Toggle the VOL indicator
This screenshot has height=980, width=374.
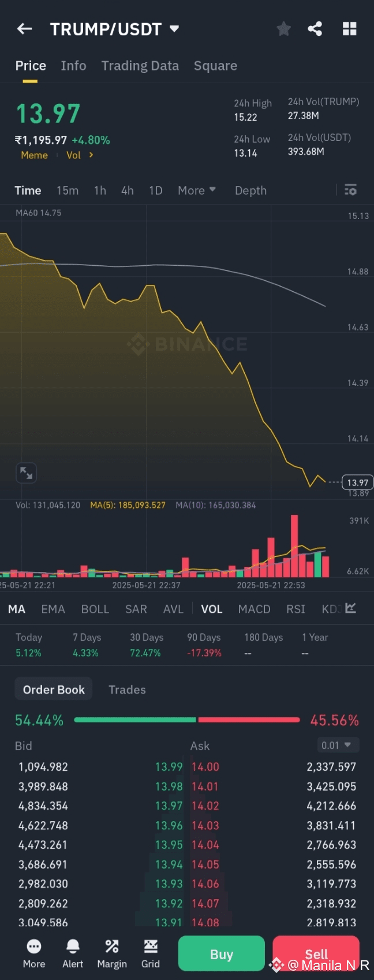point(211,609)
